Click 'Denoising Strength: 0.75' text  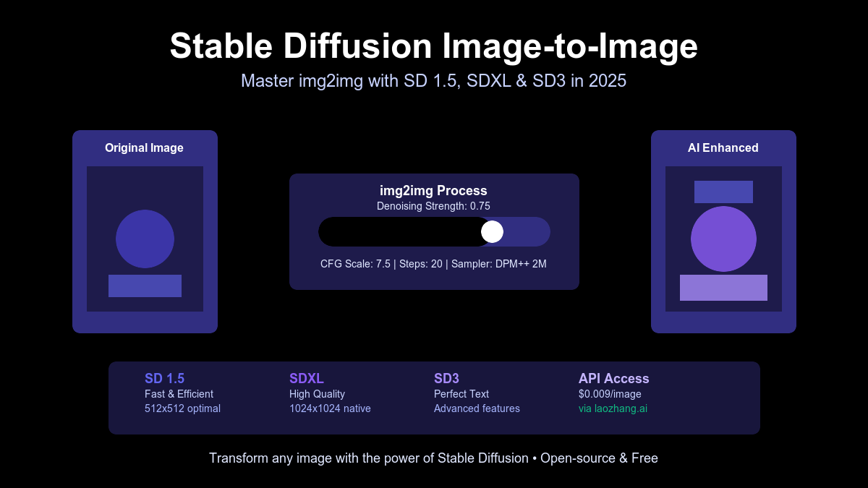click(434, 206)
